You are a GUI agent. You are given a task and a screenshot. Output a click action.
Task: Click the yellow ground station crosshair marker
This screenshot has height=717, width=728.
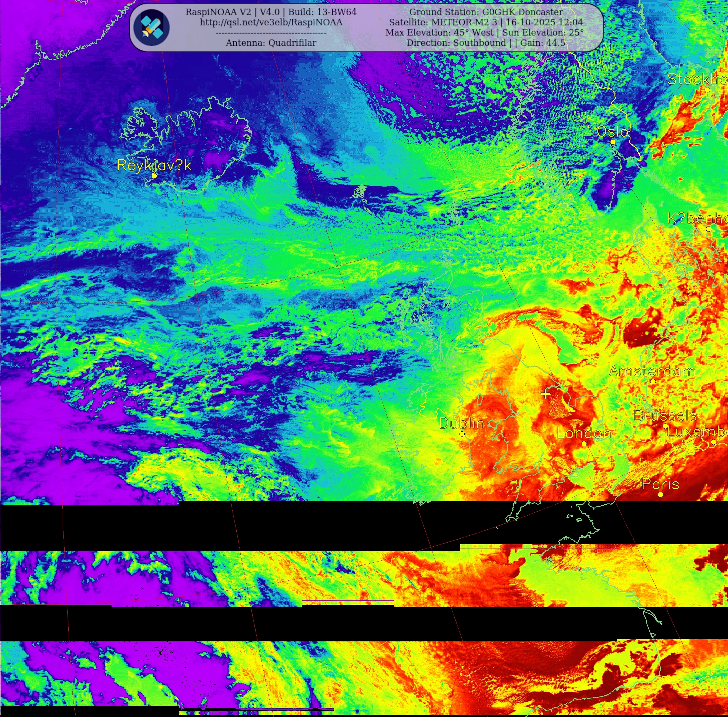[545, 394]
